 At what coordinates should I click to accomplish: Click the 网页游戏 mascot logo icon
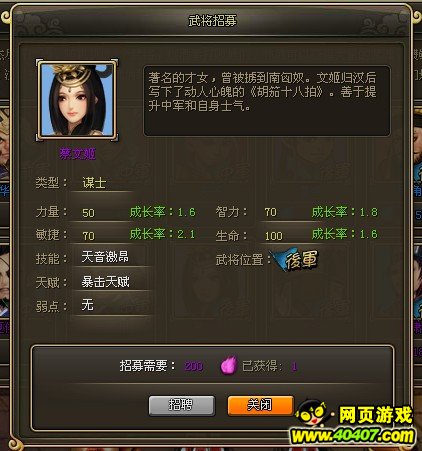click(x=312, y=415)
